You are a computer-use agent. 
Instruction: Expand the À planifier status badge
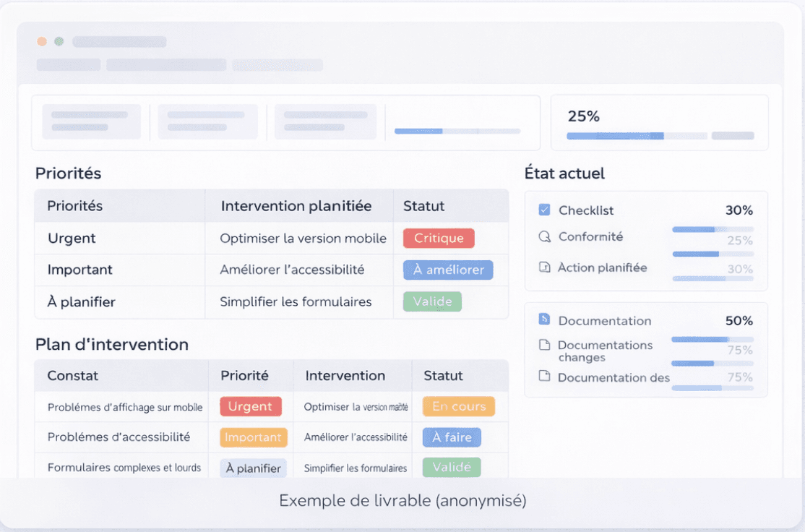click(x=254, y=468)
